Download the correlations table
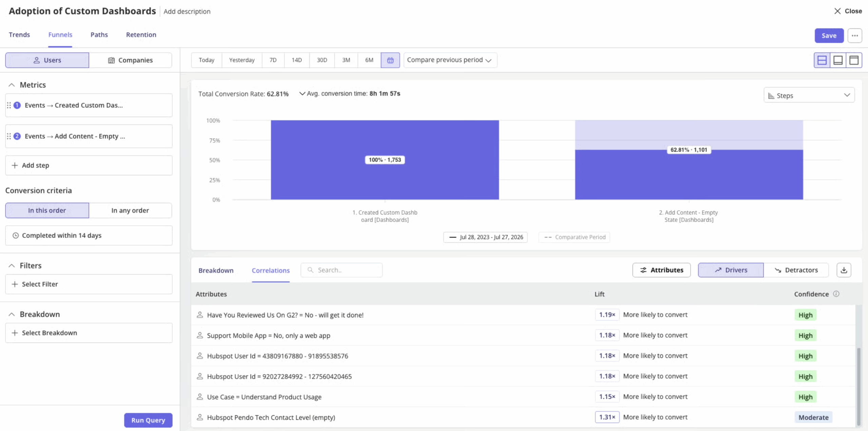The image size is (868, 431). (x=844, y=270)
